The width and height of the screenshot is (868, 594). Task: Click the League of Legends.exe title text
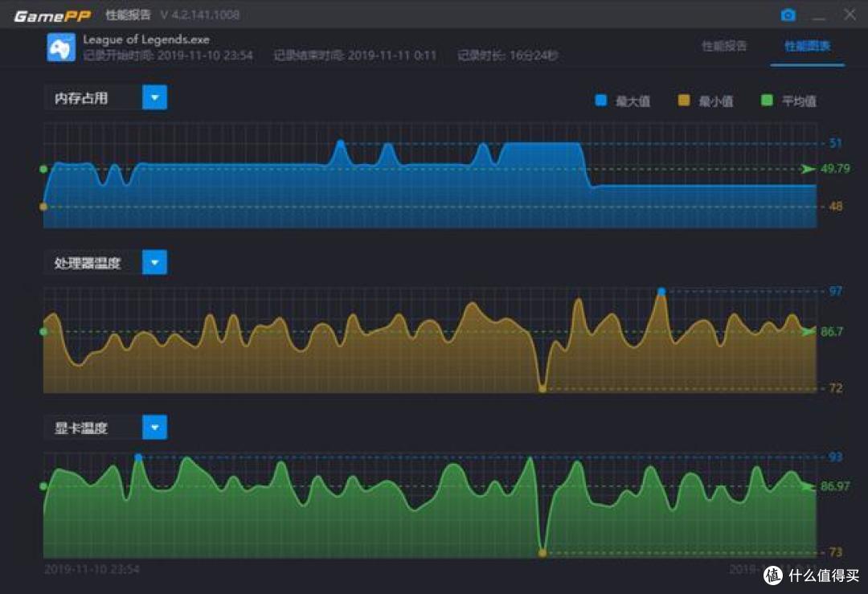pos(146,39)
